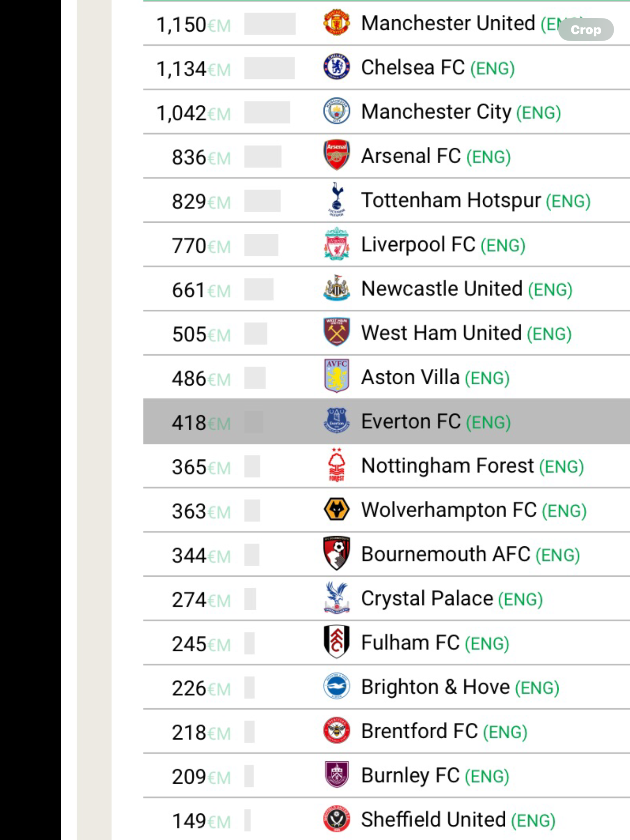Click the Tottenham Hotspur cockerel logo
Screen dimensions: 630x840
(336, 199)
